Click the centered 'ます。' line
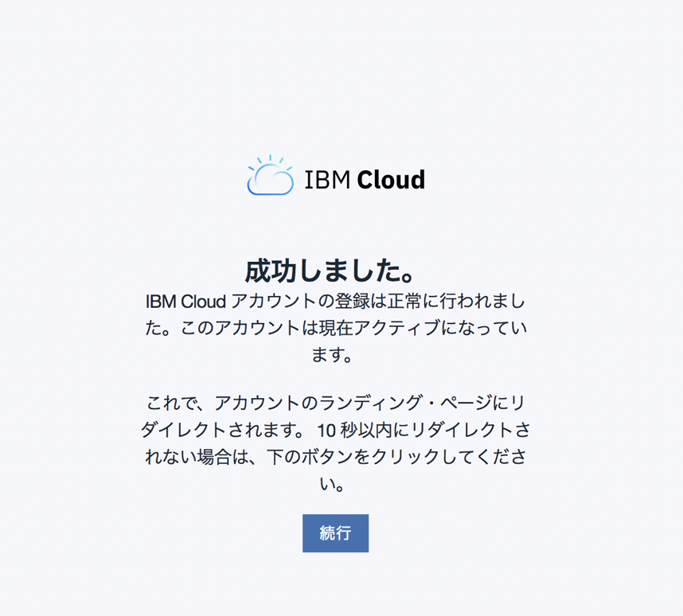The image size is (683, 616). pos(332,355)
